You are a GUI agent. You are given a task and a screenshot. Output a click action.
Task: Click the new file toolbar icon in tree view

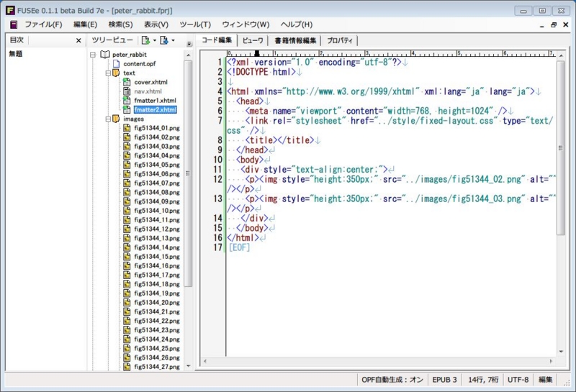[x=146, y=40]
